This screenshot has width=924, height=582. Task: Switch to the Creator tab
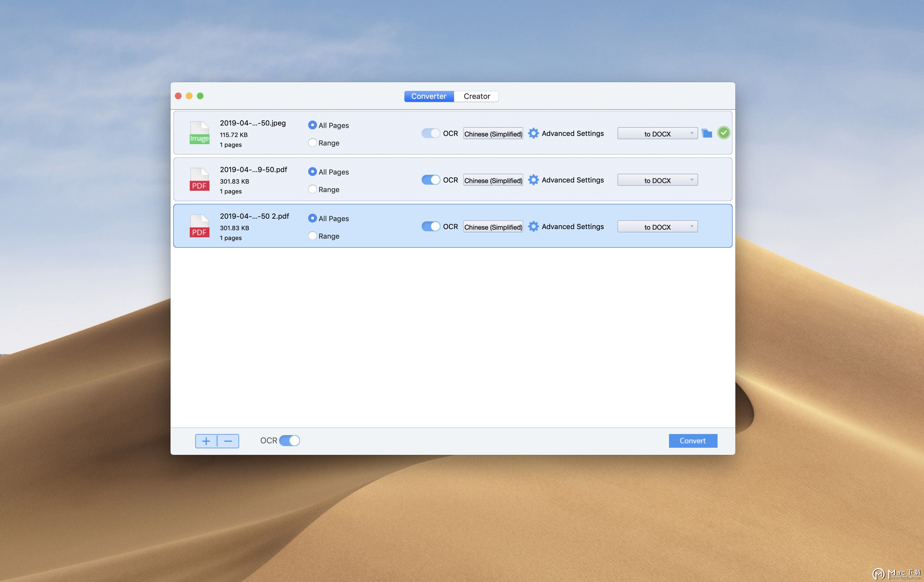(477, 96)
